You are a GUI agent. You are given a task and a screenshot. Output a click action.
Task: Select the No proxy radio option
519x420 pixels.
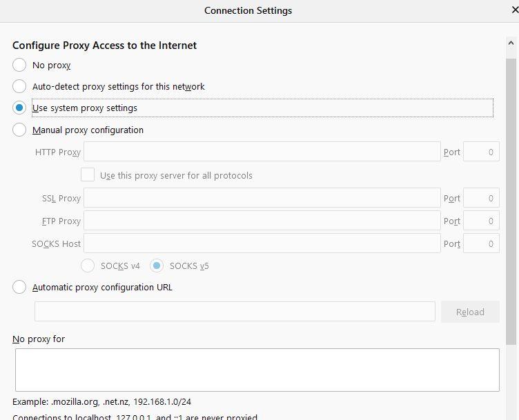click(19, 66)
